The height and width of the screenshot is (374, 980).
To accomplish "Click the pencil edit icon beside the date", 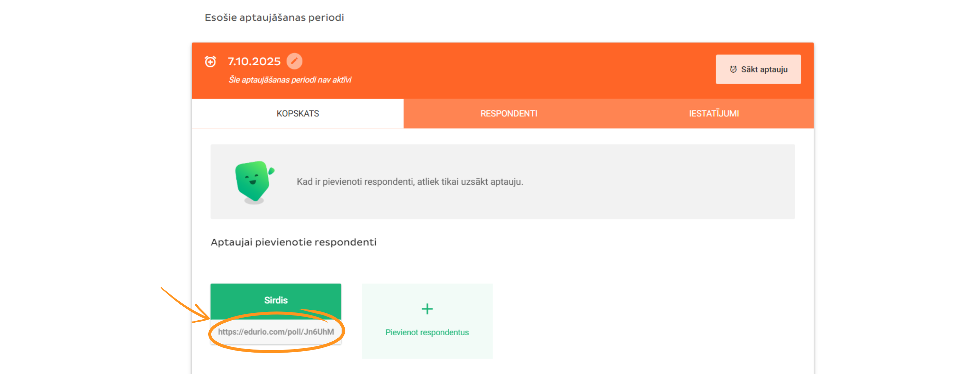I will pyautogui.click(x=294, y=61).
